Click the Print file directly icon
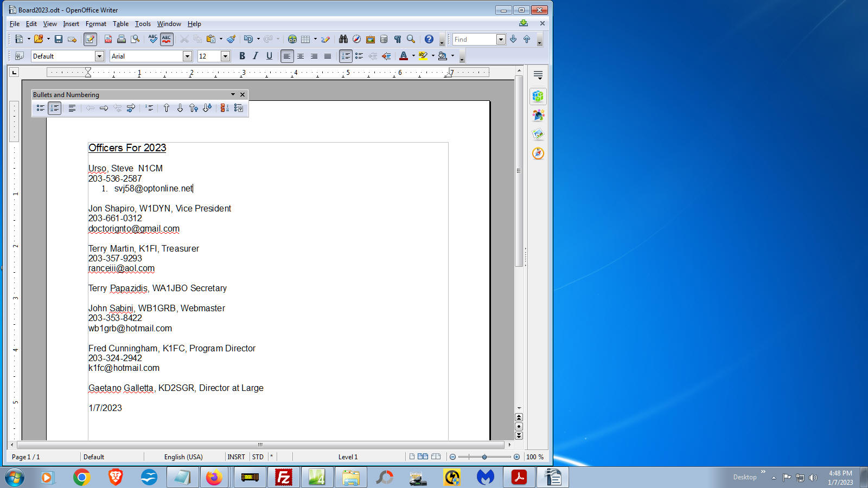Image resolution: width=868 pixels, height=488 pixels. (122, 39)
